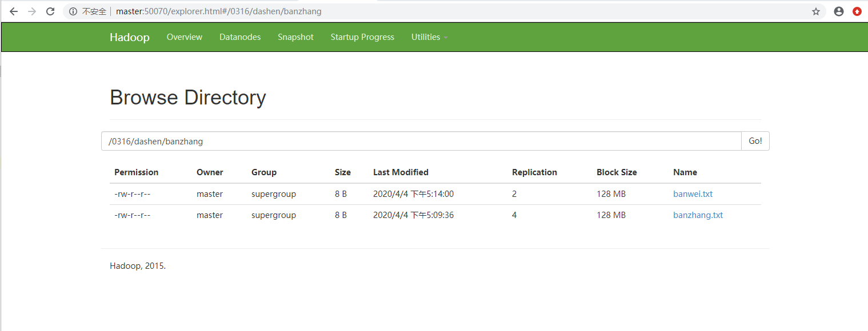Click the directory path input field
This screenshot has height=331, width=868.
[x=421, y=141]
